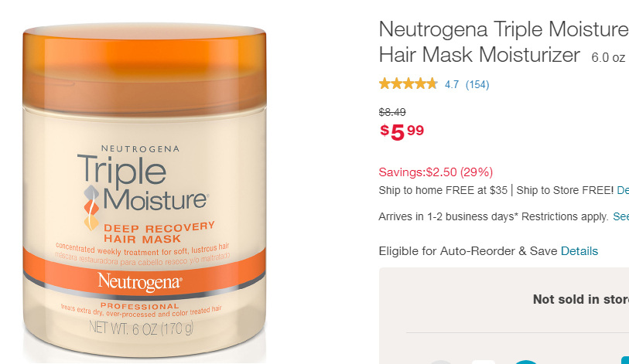The height and width of the screenshot is (364, 629).
Task: Increase quantity with the blue plus button
Action: 525,362
